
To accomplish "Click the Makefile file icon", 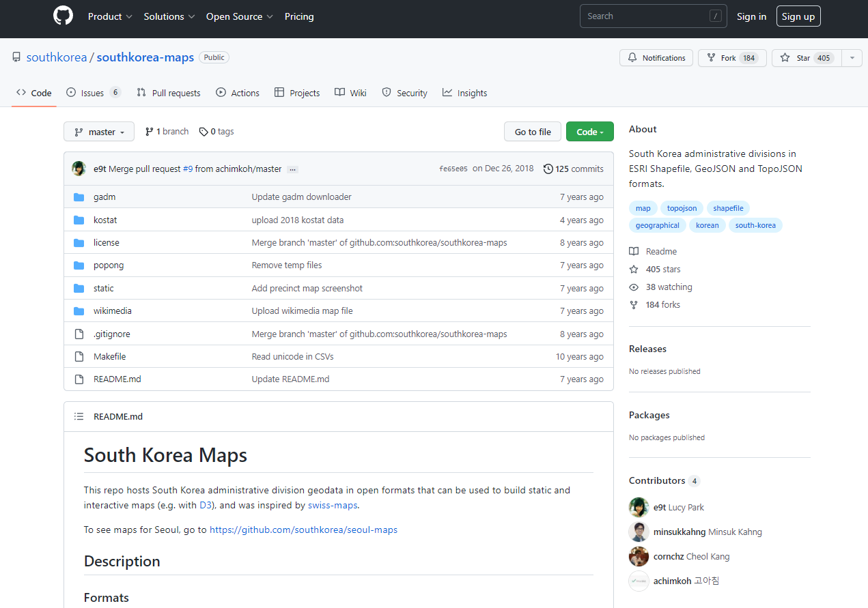I will tap(79, 357).
